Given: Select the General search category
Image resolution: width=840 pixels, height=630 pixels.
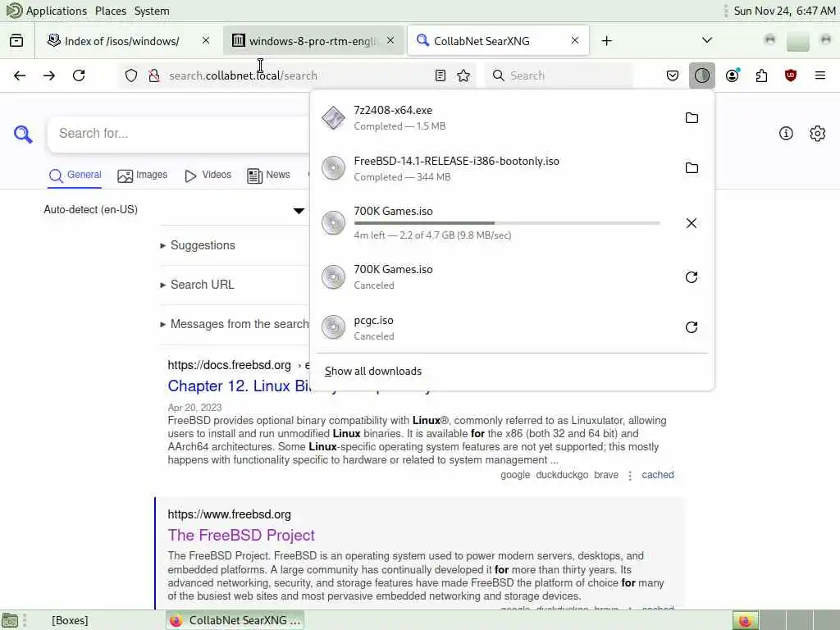Looking at the screenshot, I should coord(75,176).
